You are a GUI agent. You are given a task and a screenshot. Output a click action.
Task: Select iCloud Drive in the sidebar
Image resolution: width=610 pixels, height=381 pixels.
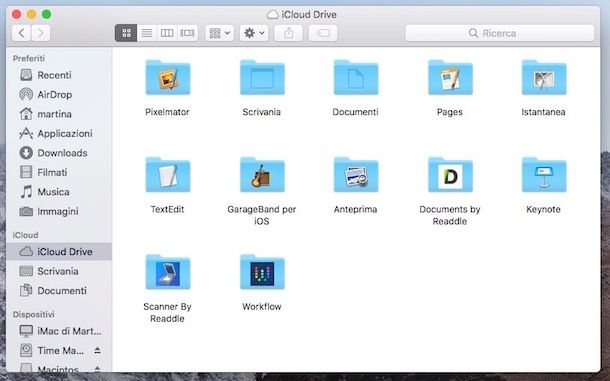point(59,251)
